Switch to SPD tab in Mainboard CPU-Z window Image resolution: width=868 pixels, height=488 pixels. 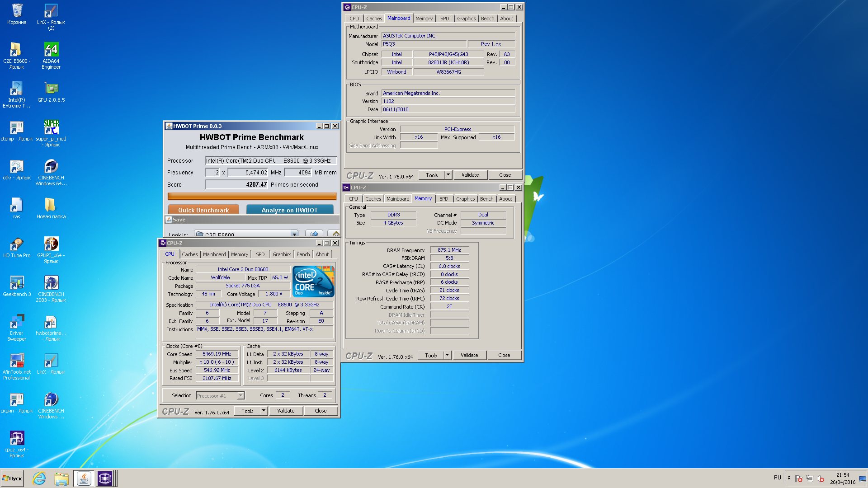(445, 19)
